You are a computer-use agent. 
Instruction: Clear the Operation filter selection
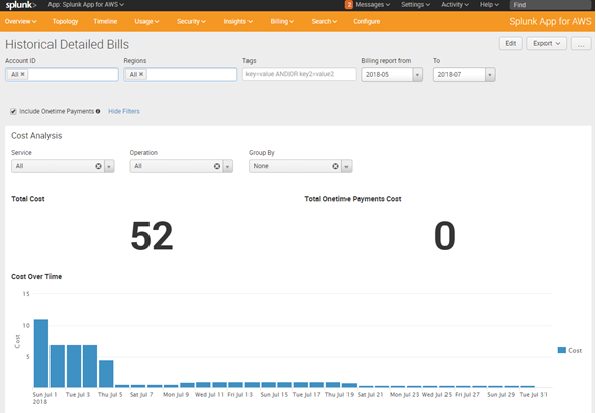[217, 166]
